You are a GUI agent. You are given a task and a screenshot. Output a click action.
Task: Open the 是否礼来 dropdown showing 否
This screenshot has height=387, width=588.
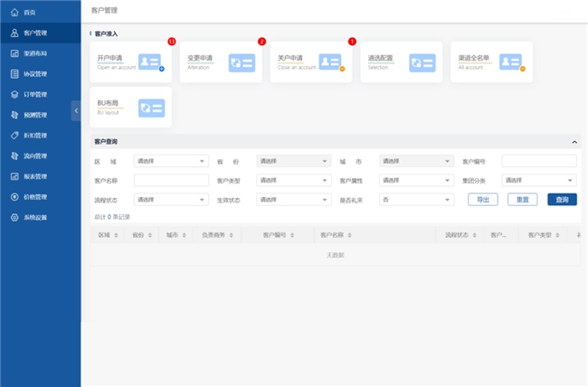click(x=416, y=200)
